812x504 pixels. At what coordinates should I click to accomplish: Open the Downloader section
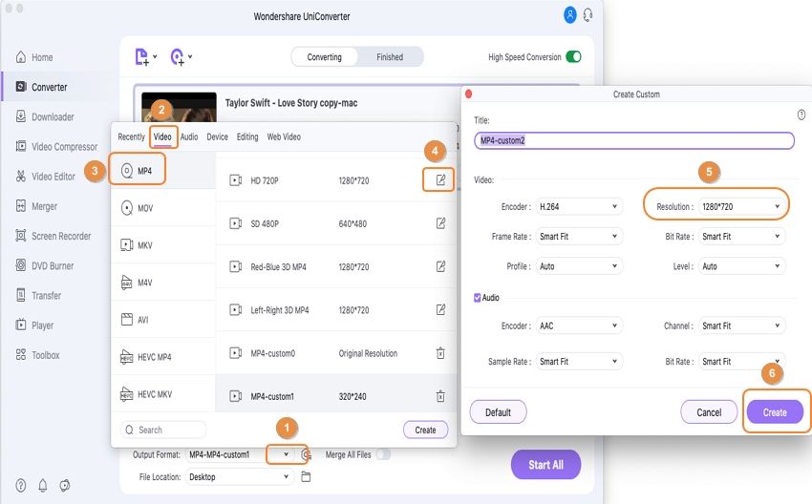point(45,117)
